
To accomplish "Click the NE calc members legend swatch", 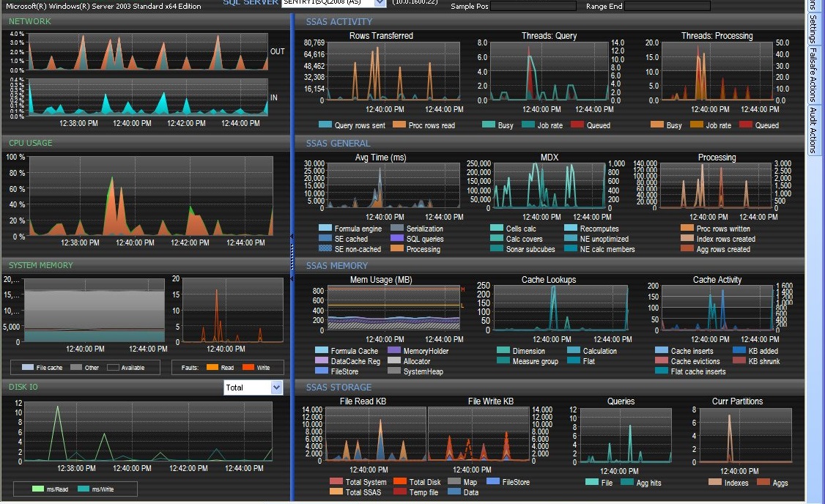I will pyautogui.click(x=571, y=249).
